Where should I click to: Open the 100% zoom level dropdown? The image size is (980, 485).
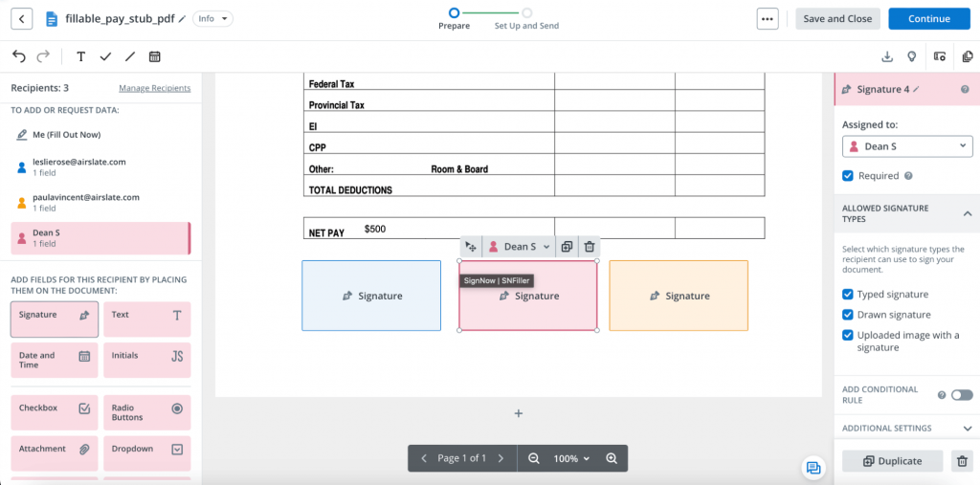click(x=572, y=458)
